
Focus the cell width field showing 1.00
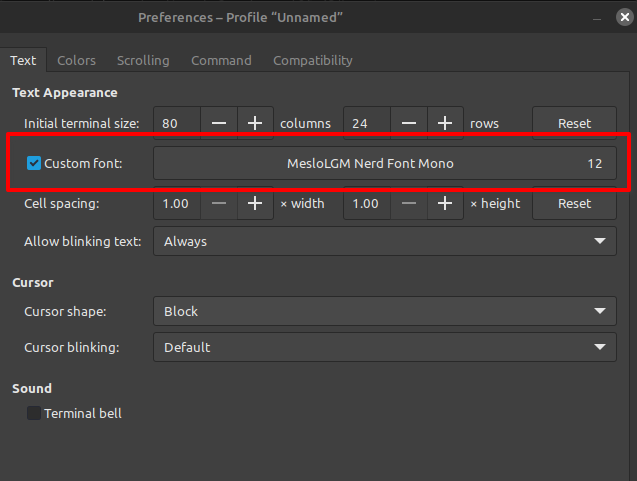[x=177, y=203]
